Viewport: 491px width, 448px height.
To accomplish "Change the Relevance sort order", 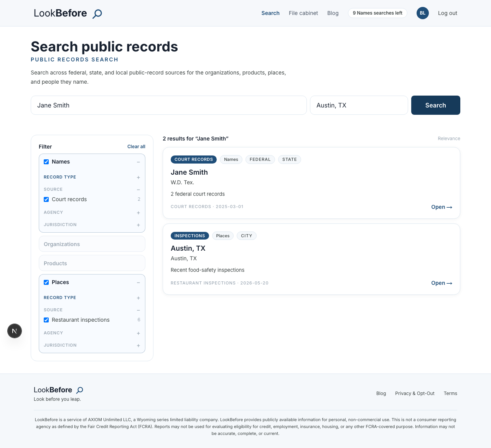I will click(449, 139).
